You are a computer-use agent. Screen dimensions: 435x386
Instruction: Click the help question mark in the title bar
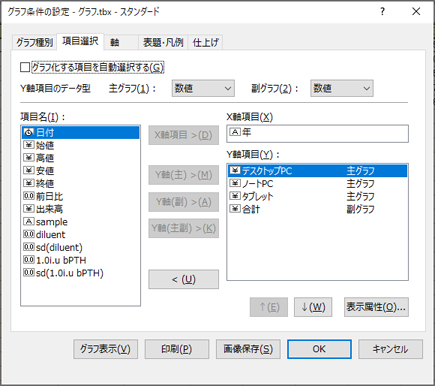[382, 12]
